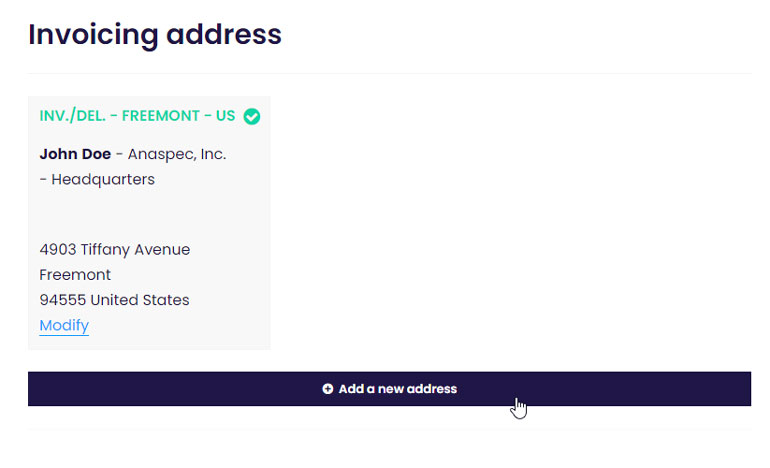Click the word Avenue in street address
Screen dimensions: 770x468
click(162, 249)
